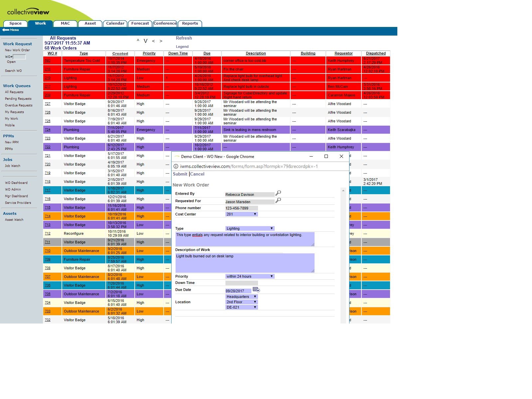Open work order 727 link
This screenshot has height=399, width=532.
coord(48,104)
